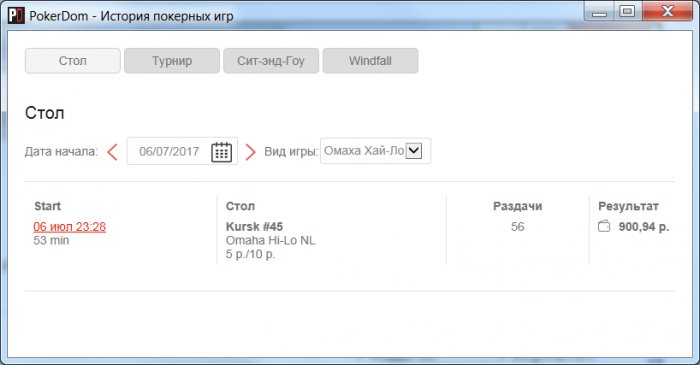Click the Kursk #45 table name

[x=254, y=227]
